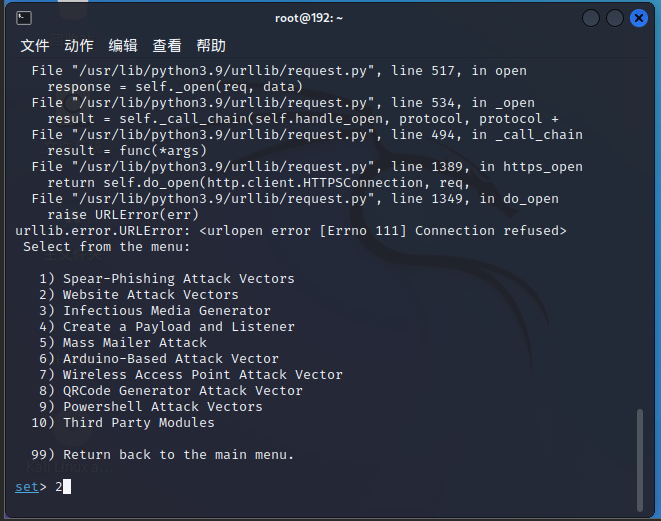Click the "Website Attack Vectors" option text
661x521 pixels.
coord(151,295)
